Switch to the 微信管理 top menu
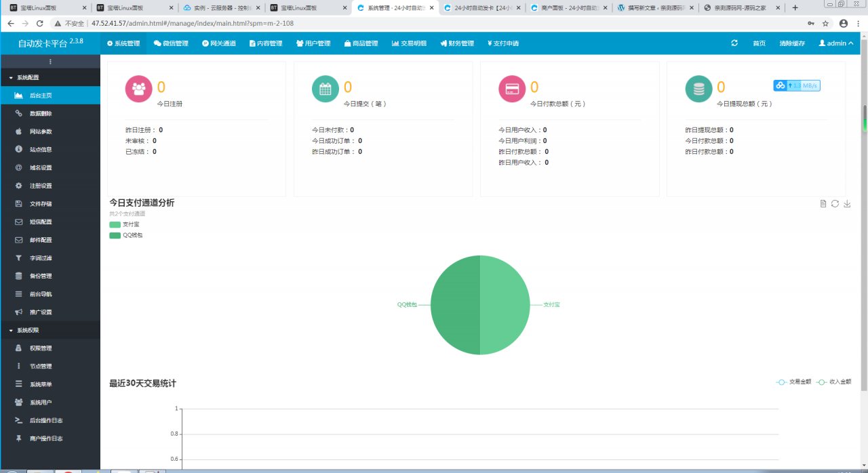Image resolution: width=868 pixels, height=473 pixels. pyautogui.click(x=171, y=43)
